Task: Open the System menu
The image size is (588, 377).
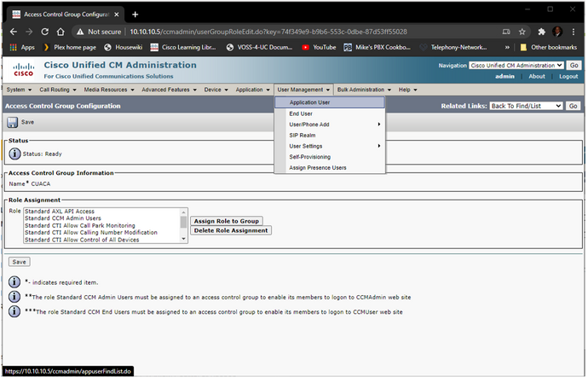Action: point(19,90)
